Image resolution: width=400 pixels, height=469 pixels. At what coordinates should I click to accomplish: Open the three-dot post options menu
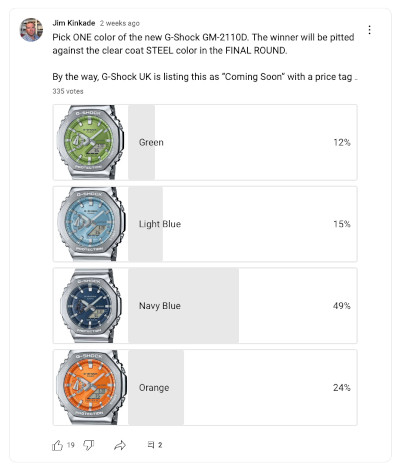369,30
